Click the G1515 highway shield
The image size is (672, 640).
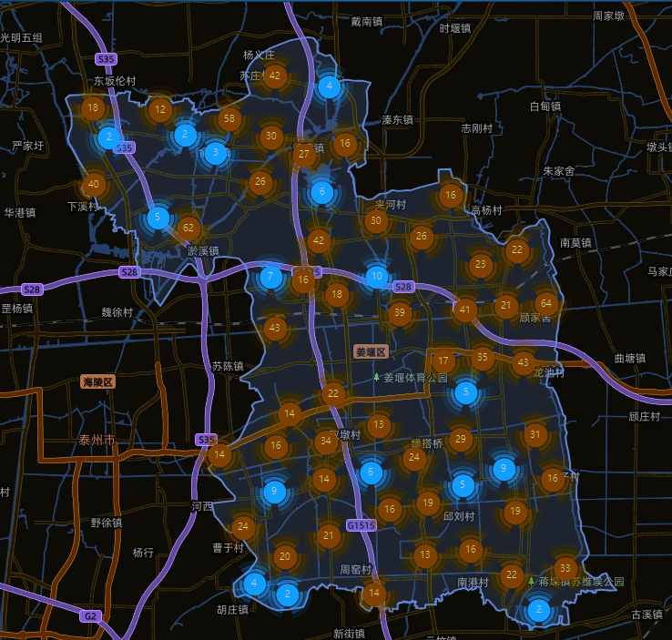point(361,525)
